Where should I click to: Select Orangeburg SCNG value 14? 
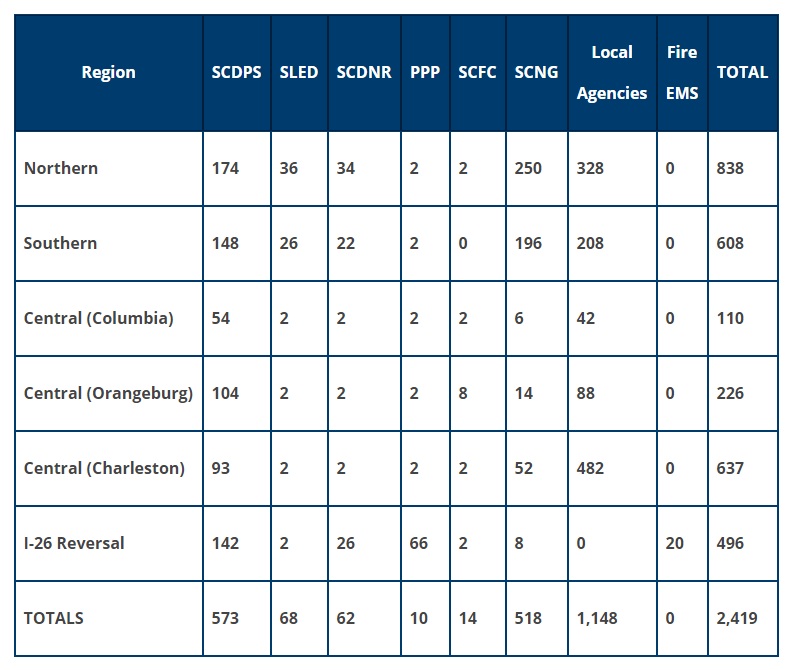pos(524,393)
